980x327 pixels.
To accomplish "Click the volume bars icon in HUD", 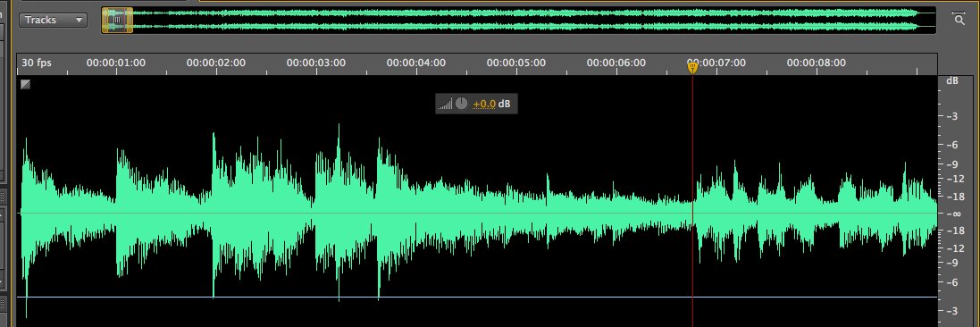I will click(445, 105).
